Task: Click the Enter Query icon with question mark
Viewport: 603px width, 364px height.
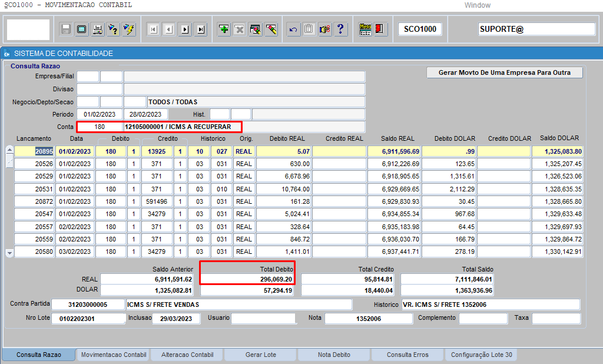Action: [113, 29]
